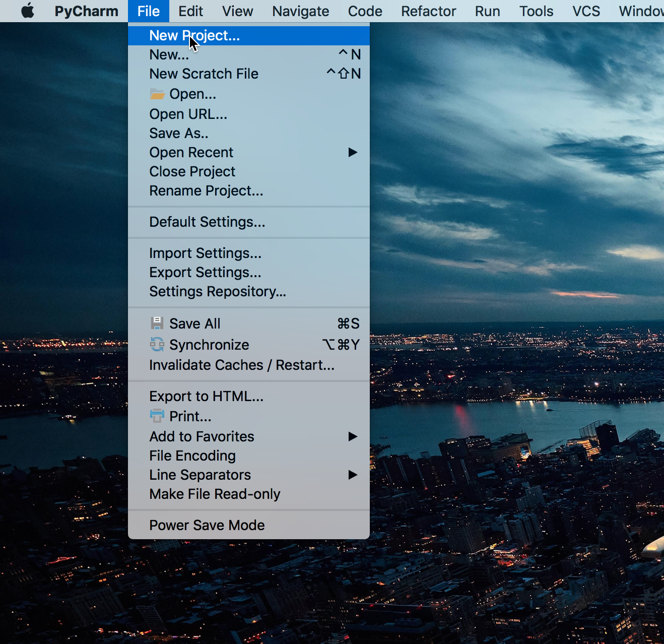The width and height of the screenshot is (664, 644).
Task: Open Settings Repository...
Action: tap(249, 291)
